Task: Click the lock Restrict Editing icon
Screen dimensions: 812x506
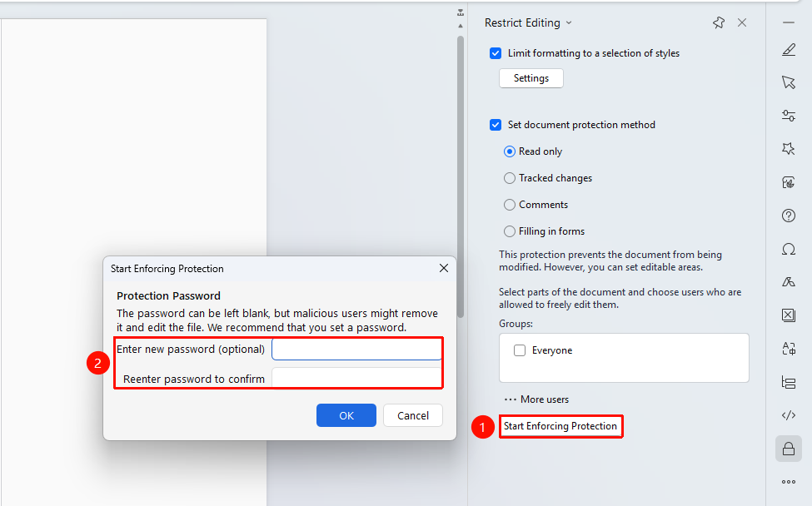Action: point(788,448)
